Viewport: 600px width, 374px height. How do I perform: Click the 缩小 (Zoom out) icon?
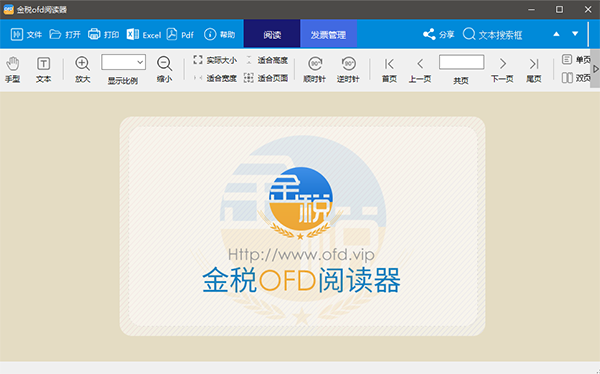click(x=165, y=64)
